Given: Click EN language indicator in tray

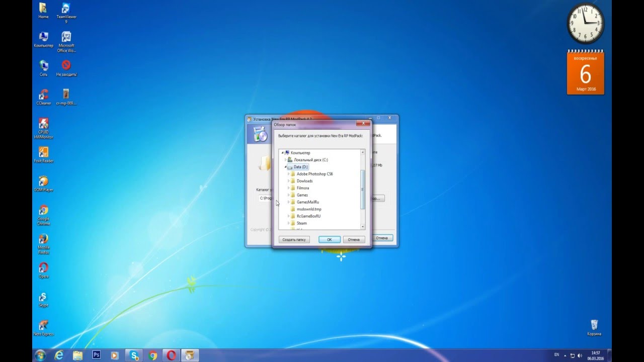Looking at the screenshot, I should point(556,355).
